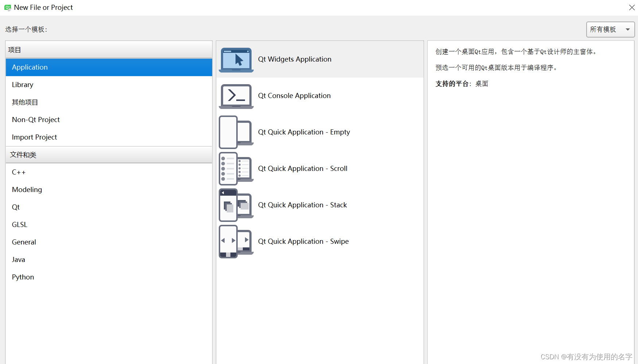Image resolution: width=638 pixels, height=364 pixels.
Task: Choose the Import Project category
Action: 109,137
